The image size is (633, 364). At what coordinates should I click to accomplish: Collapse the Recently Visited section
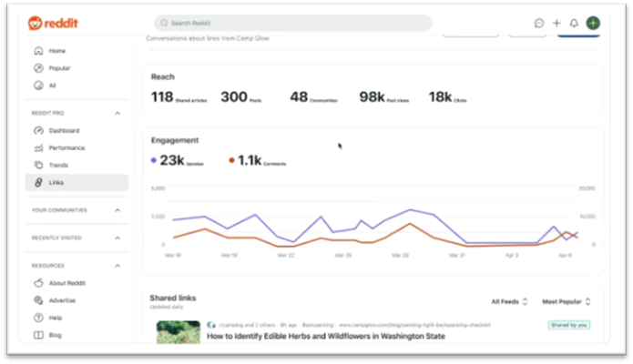coord(117,238)
